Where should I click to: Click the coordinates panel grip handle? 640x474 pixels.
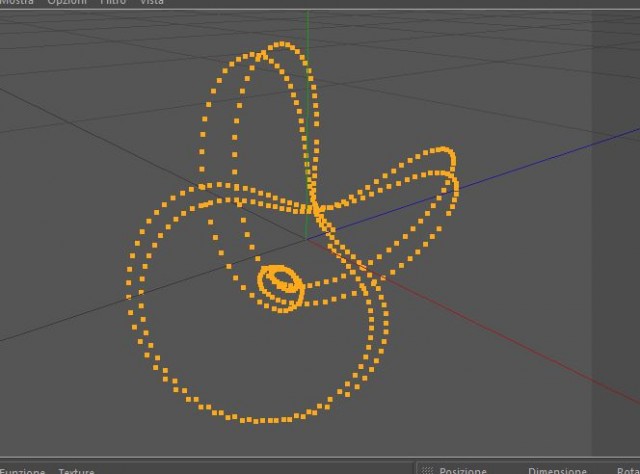(x=427, y=471)
